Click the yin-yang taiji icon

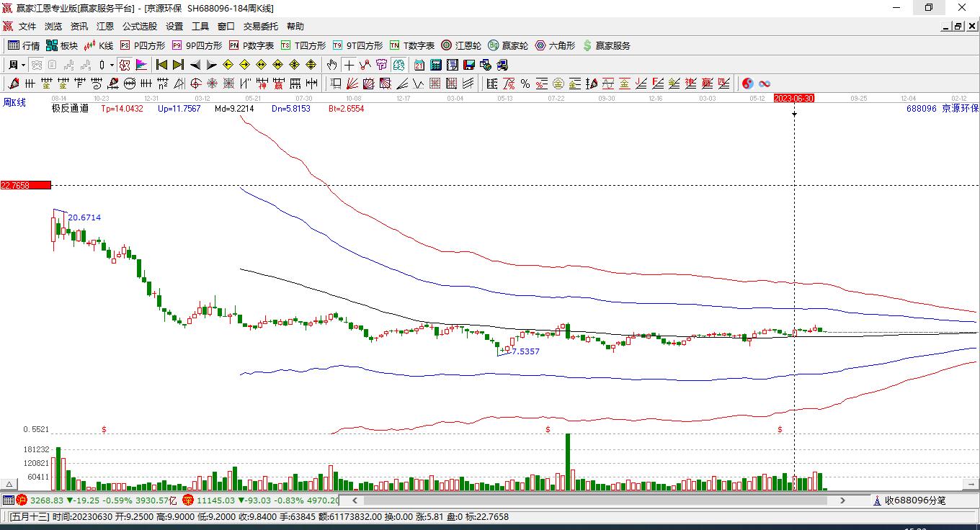[747, 84]
